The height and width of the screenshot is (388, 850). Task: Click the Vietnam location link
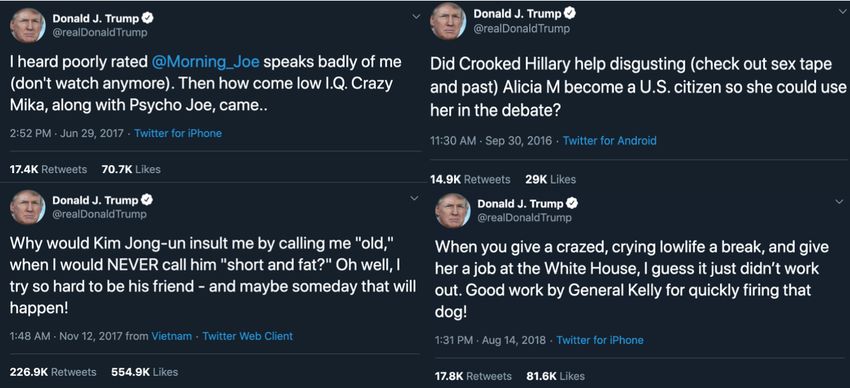coord(171,337)
